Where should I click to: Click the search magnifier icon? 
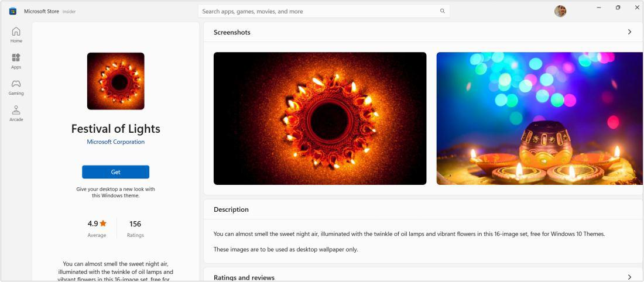[442, 11]
